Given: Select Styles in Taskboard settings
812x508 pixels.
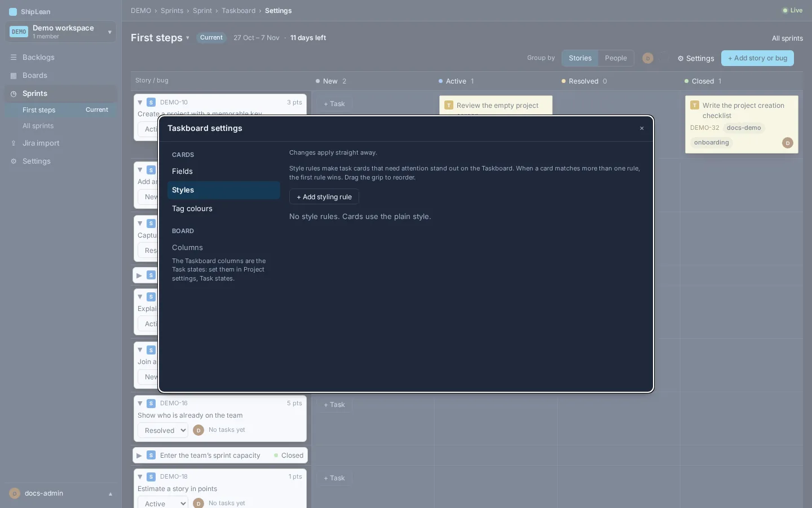Looking at the screenshot, I should 224,190.
